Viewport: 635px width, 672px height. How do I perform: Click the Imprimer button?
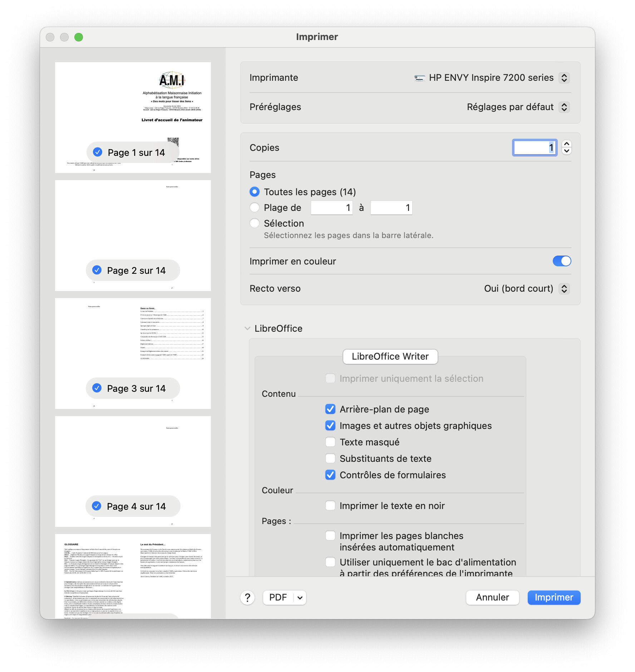coord(554,598)
